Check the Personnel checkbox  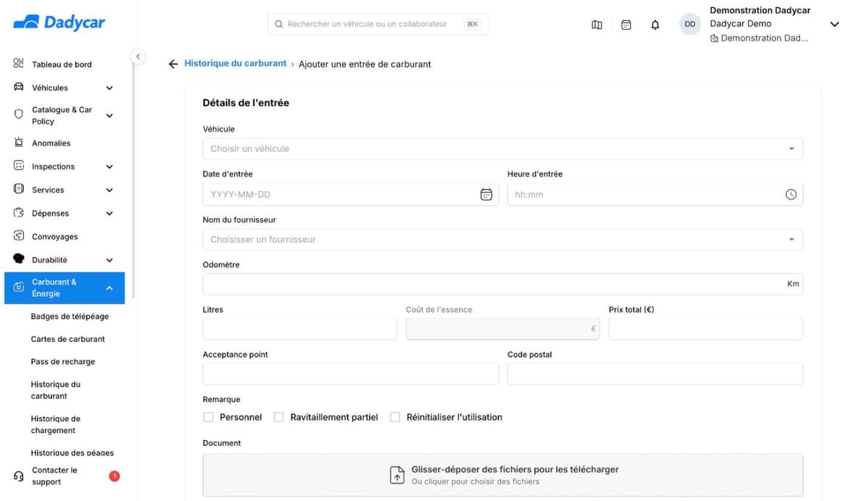(x=208, y=417)
